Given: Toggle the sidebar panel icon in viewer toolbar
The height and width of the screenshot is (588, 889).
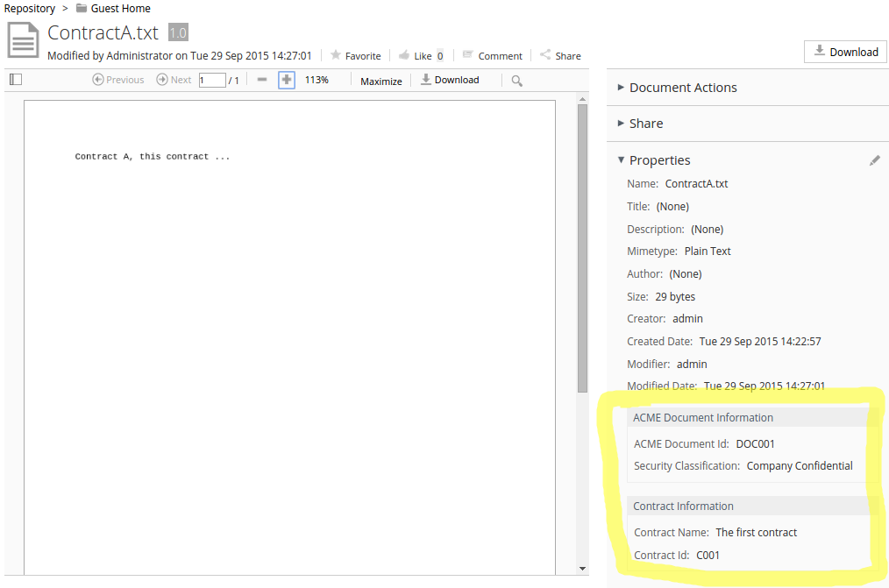Looking at the screenshot, I should tap(15, 79).
